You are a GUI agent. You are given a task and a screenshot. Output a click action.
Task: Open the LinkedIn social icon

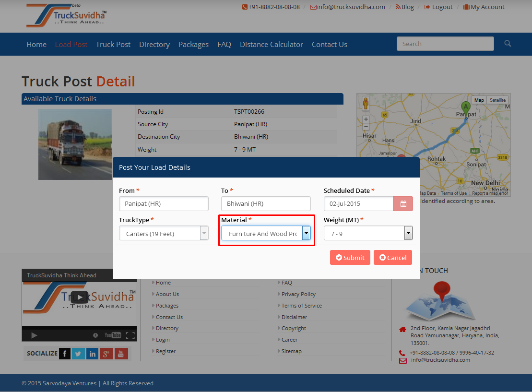pos(93,354)
